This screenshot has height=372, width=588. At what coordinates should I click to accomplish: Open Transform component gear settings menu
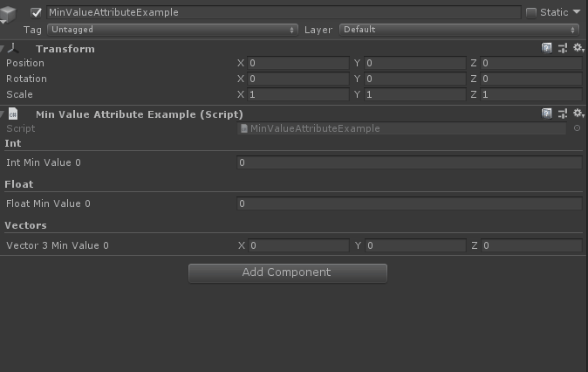tap(578, 49)
